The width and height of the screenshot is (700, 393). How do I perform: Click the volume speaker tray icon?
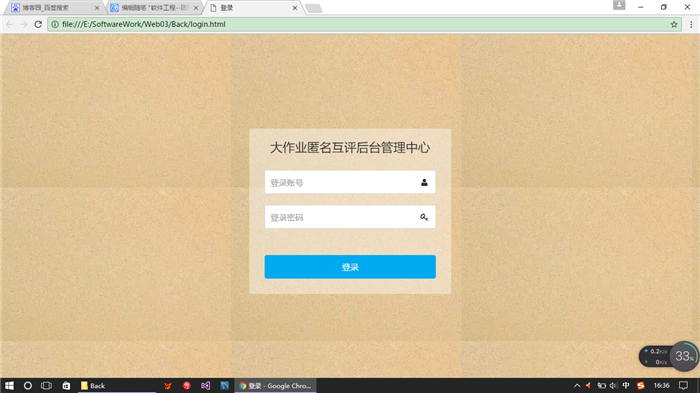click(x=614, y=385)
